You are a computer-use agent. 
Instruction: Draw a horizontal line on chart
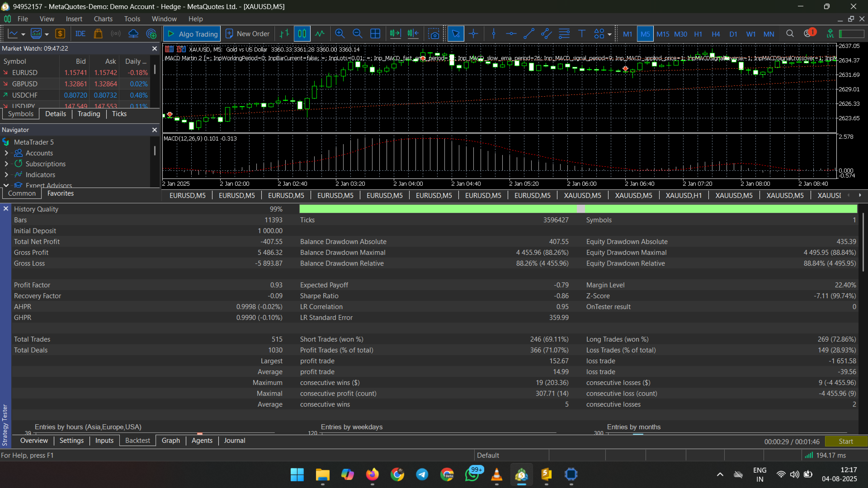511,34
